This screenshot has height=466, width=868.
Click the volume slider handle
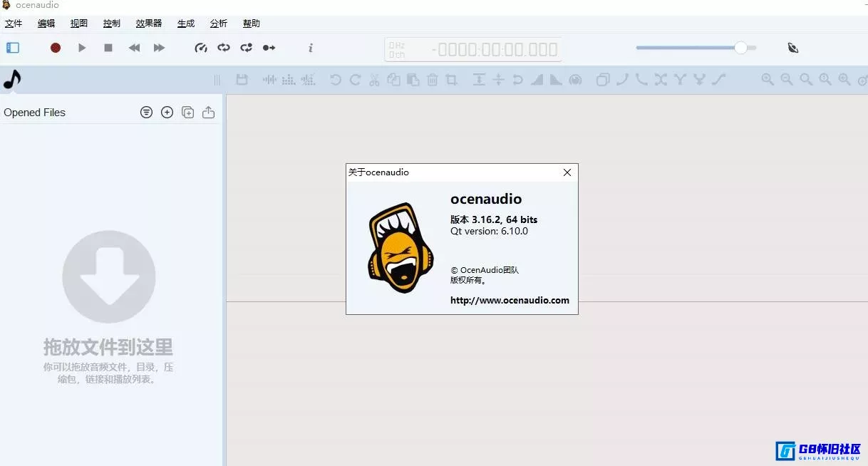point(741,48)
